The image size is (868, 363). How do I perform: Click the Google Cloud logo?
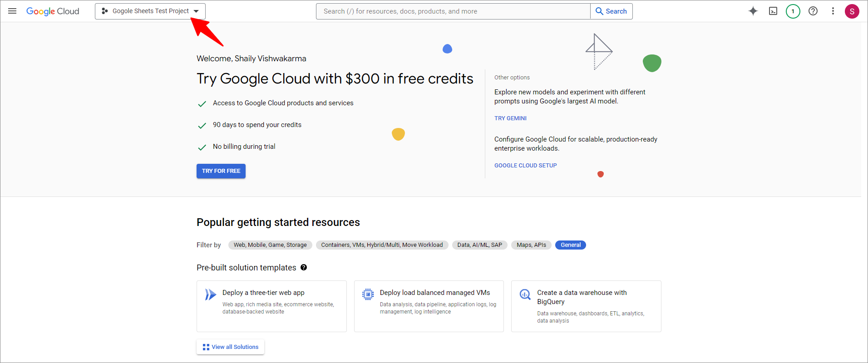pyautogui.click(x=53, y=11)
